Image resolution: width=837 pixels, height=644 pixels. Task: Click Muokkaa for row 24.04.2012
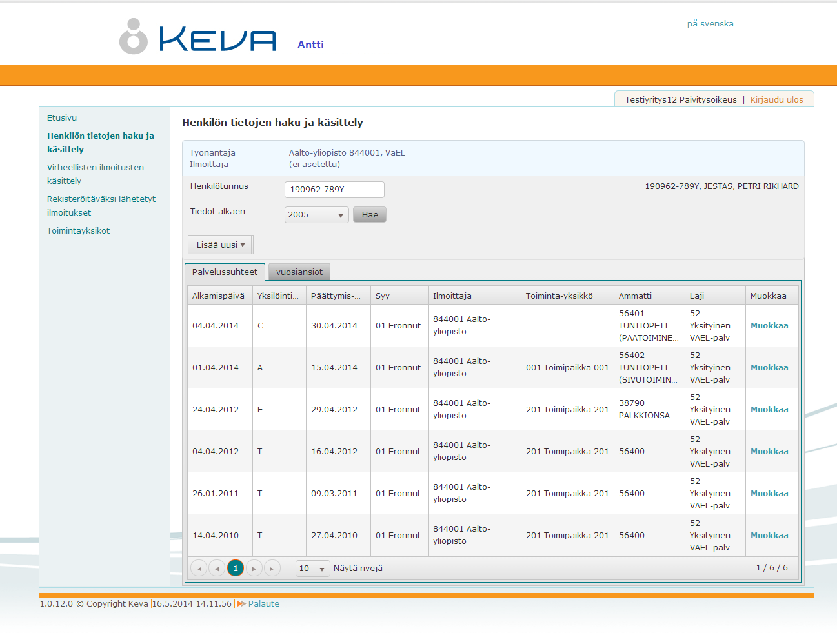pos(769,410)
